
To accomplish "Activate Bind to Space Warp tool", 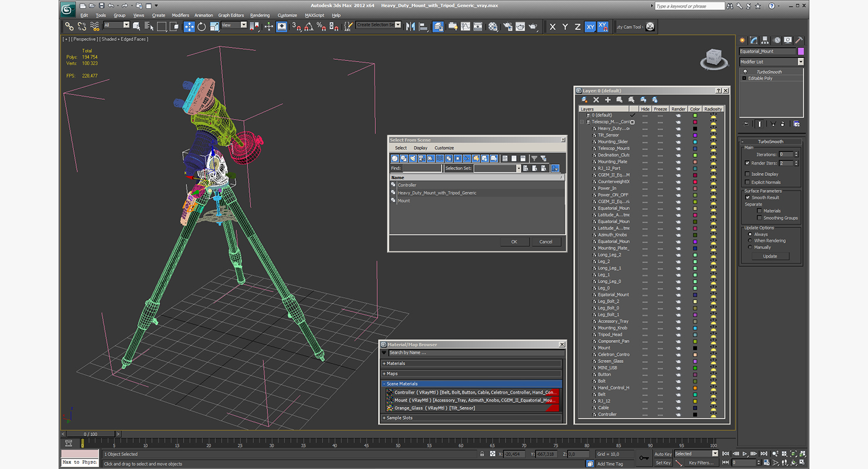I will click(94, 26).
